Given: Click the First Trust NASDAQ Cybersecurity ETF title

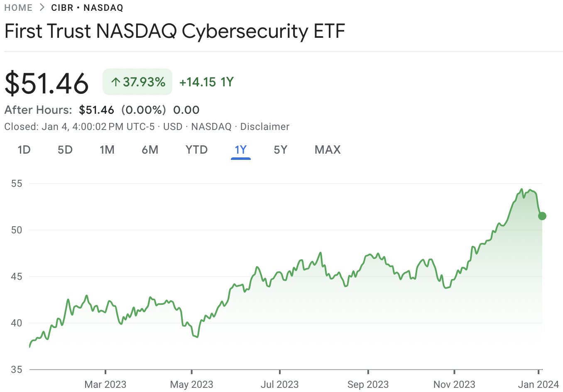Looking at the screenshot, I should tap(175, 32).
